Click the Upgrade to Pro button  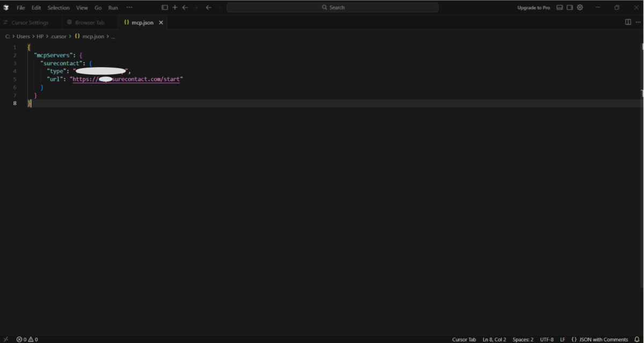point(533,7)
